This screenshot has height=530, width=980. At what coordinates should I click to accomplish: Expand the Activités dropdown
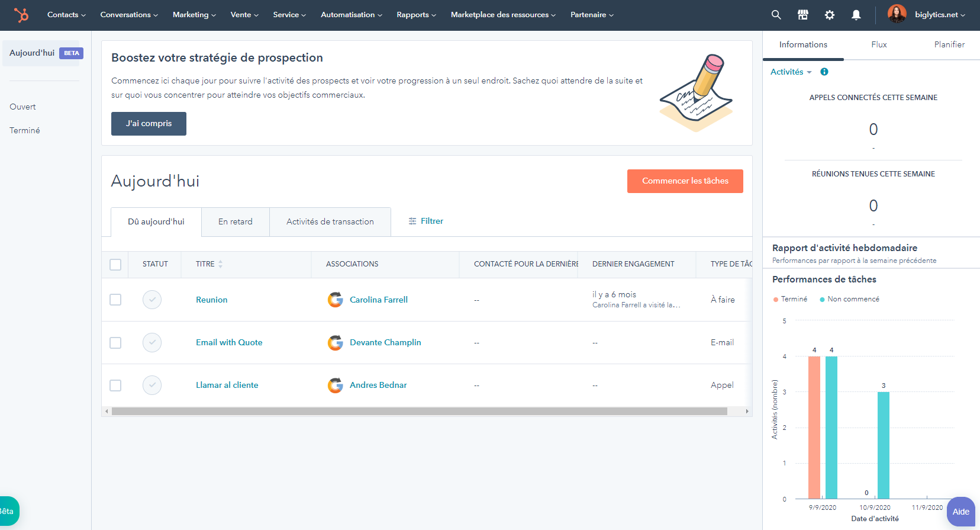coord(791,72)
